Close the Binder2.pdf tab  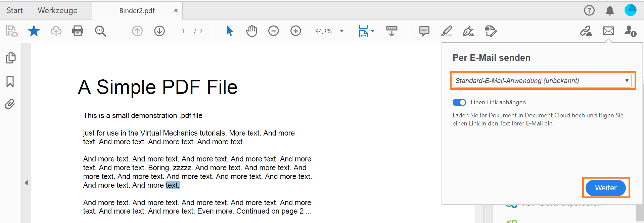tap(176, 10)
